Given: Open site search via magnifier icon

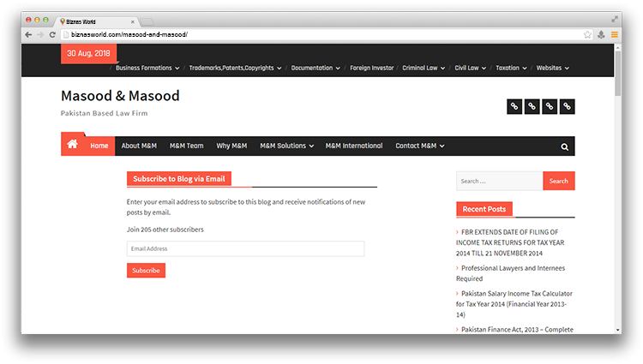Looking at the screenshot, I should (x=564, y=146).
